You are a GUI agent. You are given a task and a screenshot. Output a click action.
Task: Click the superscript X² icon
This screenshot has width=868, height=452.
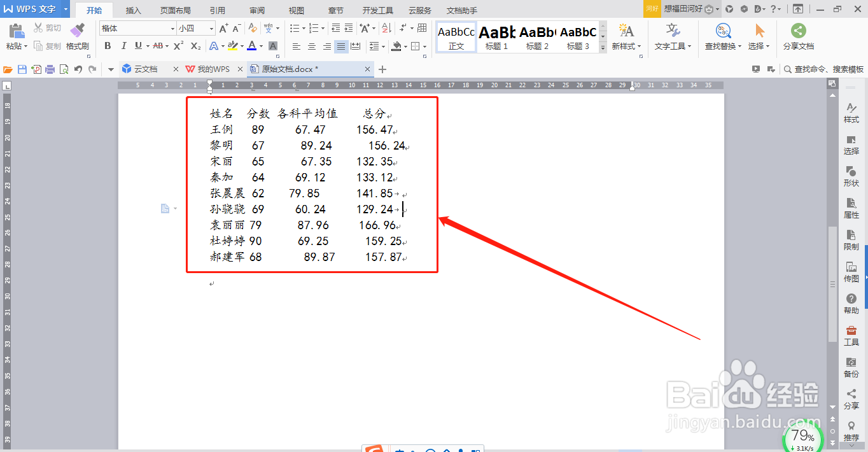point(179,46)
